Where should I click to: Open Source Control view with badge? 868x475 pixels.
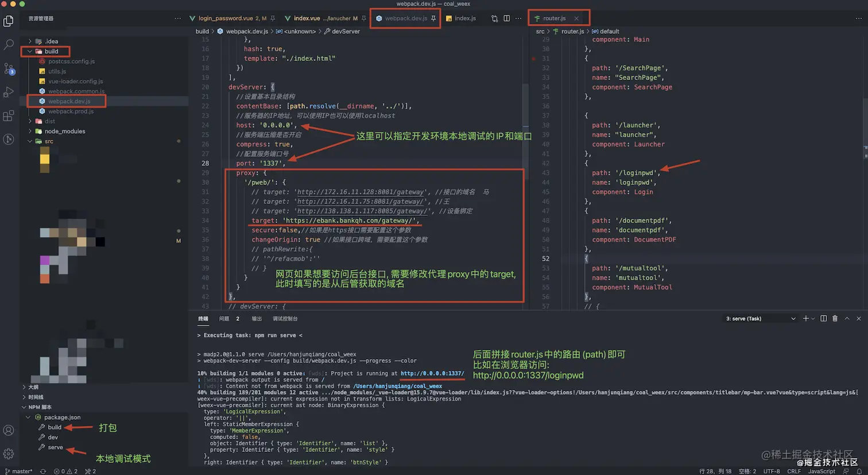(x=9, y=68)
